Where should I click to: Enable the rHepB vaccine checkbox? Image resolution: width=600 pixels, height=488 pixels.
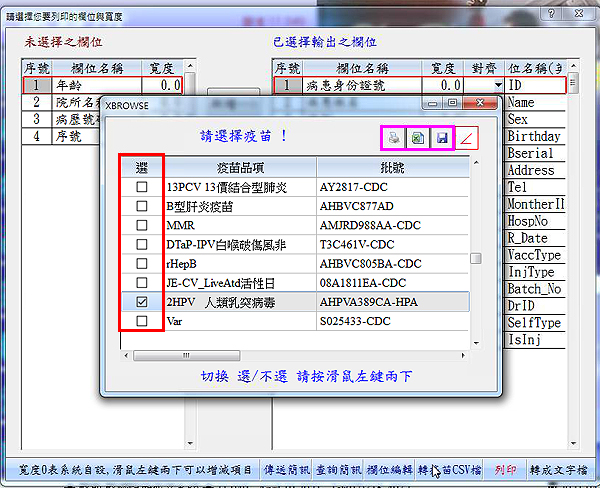(142, 263)
